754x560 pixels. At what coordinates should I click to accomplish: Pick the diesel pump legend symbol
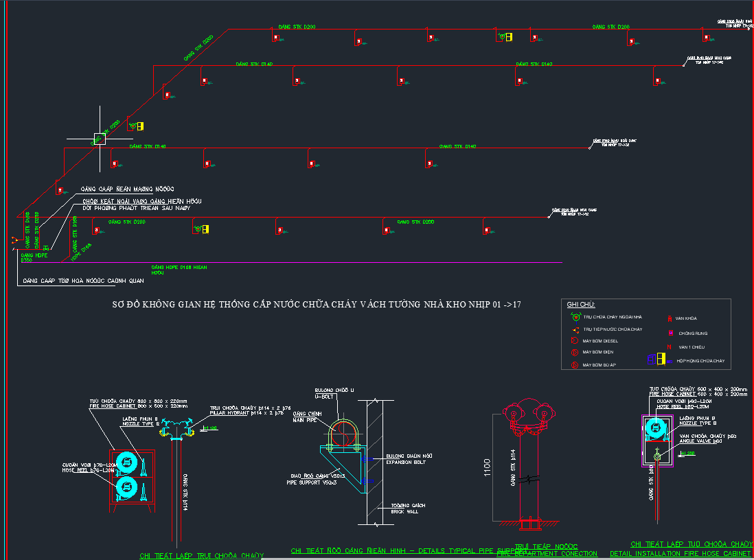575,341
